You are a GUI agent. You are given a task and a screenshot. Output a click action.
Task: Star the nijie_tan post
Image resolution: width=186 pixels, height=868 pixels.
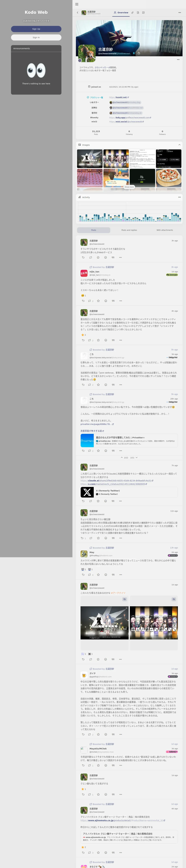[98, 301]
